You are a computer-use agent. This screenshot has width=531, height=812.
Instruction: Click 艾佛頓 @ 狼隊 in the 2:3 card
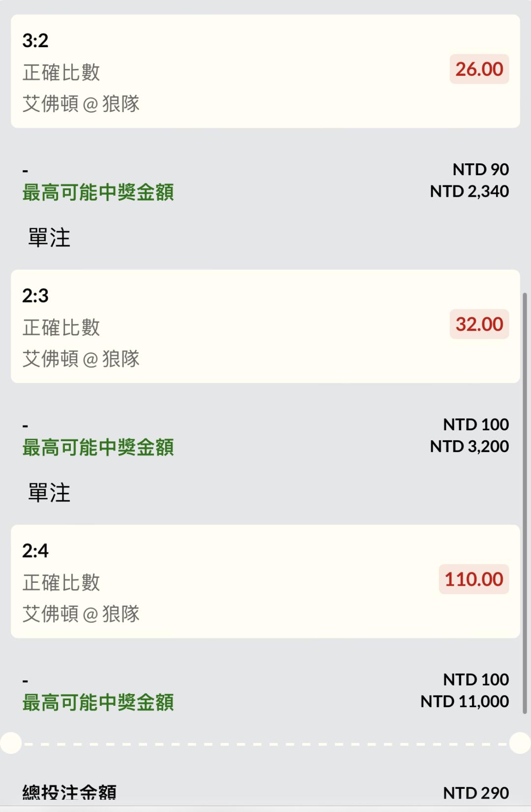pyautogui.click(x=81, y=359)
